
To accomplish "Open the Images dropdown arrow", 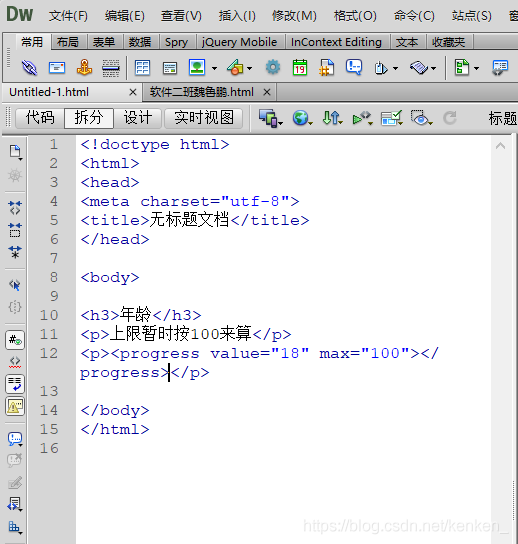I will coord(214,68).
